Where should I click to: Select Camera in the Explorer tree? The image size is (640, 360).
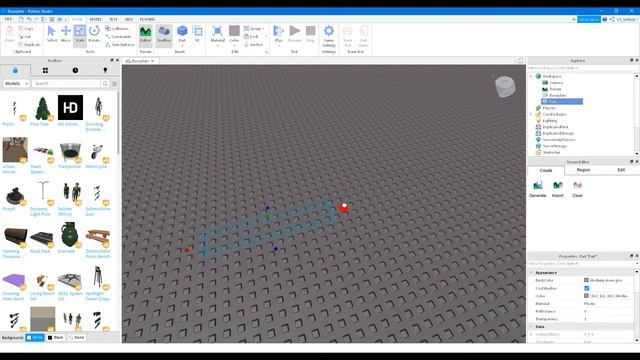pos(556,82)
